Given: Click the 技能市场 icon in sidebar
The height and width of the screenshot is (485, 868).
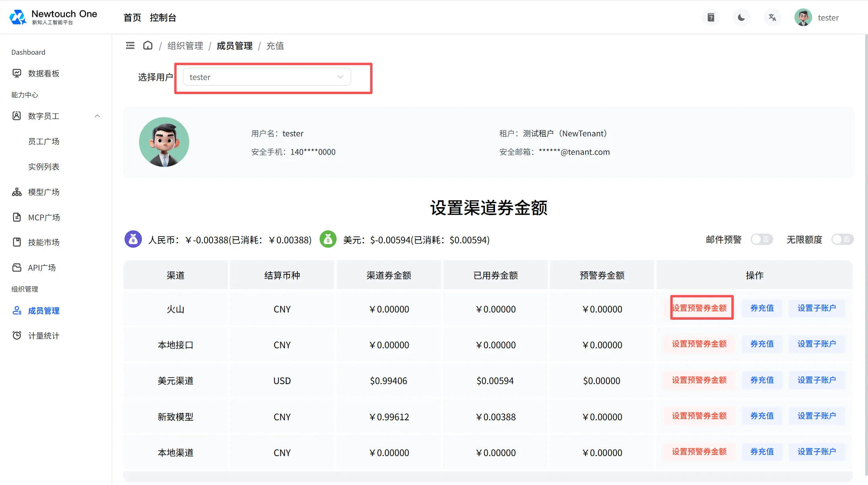Looking at the screenshot, I should (x=17, y=242).
